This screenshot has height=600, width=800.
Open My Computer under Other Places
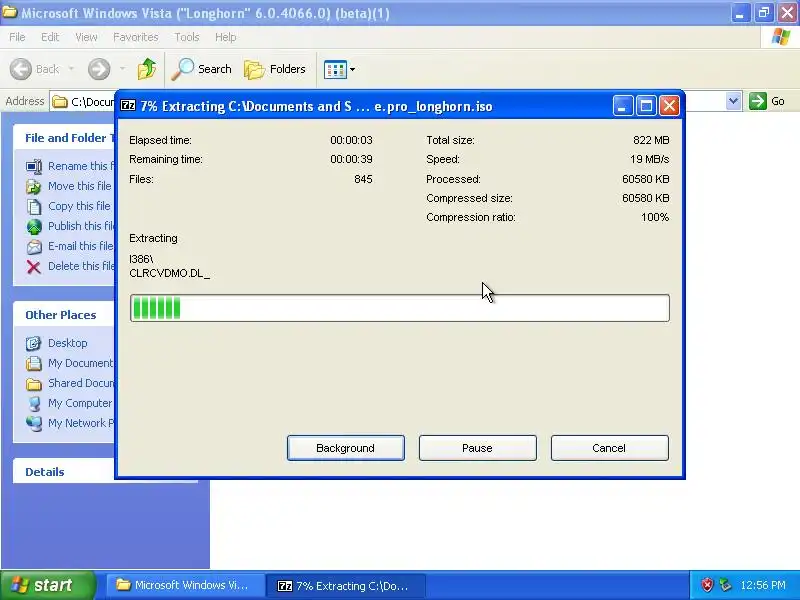[80, 403]
